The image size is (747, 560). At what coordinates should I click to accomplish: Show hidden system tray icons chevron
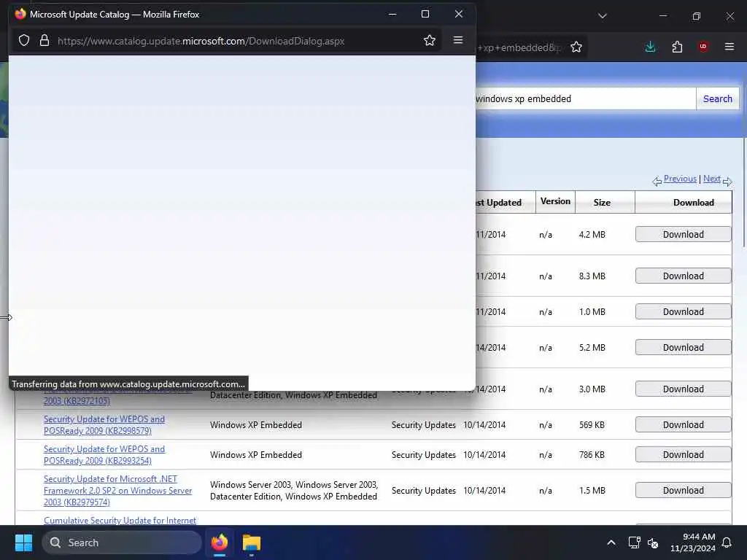[611, 542]
